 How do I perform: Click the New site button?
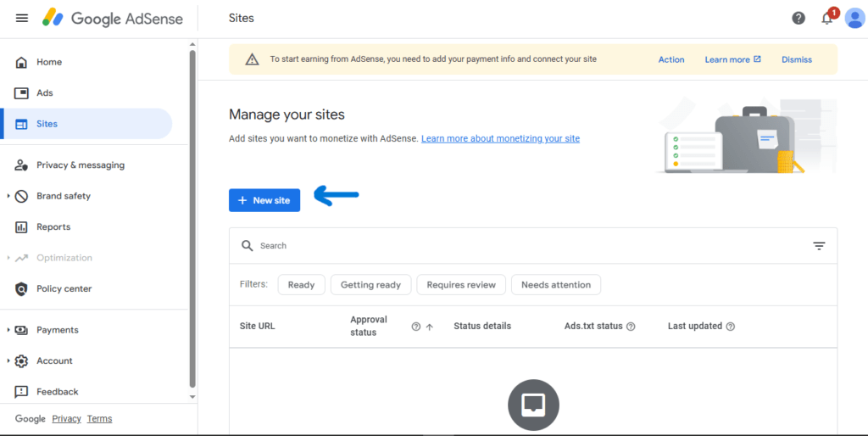point(264,200)
